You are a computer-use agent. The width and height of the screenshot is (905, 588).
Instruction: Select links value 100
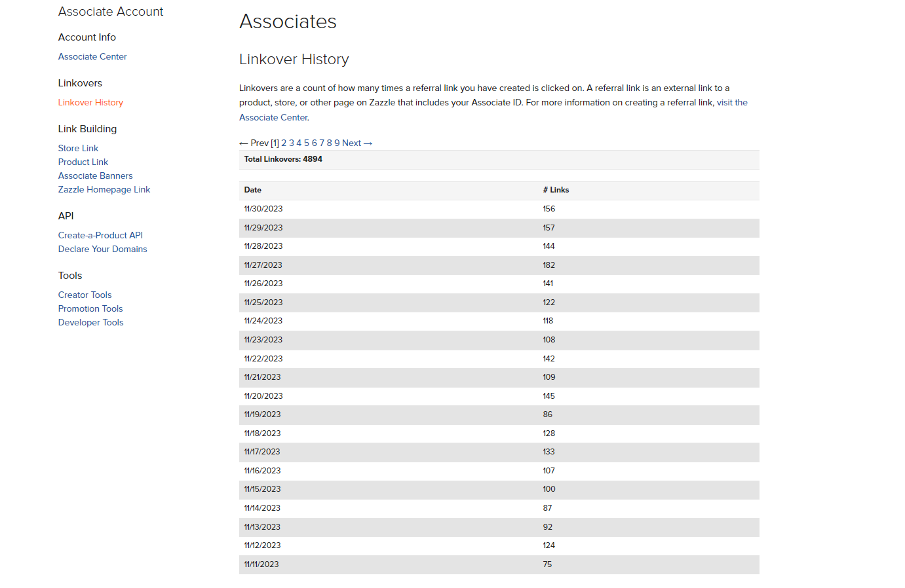pyautogui.click(x=549, y=489)
